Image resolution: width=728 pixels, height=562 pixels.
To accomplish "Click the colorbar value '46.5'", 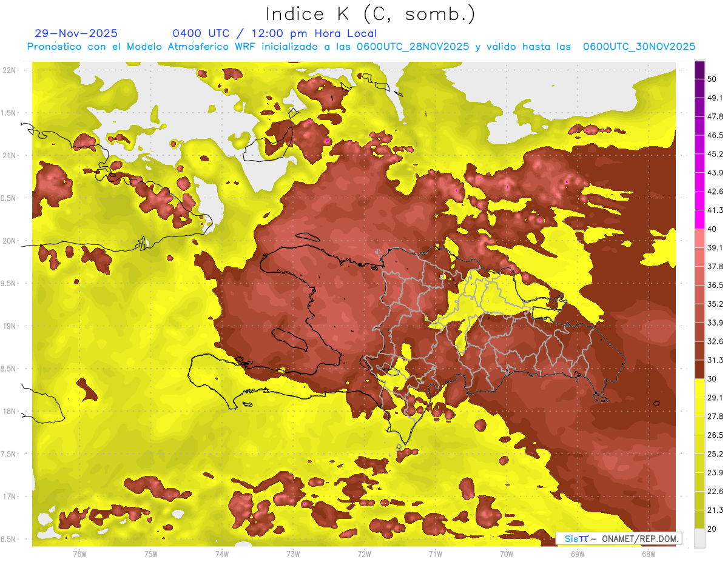I will (715, 135).
